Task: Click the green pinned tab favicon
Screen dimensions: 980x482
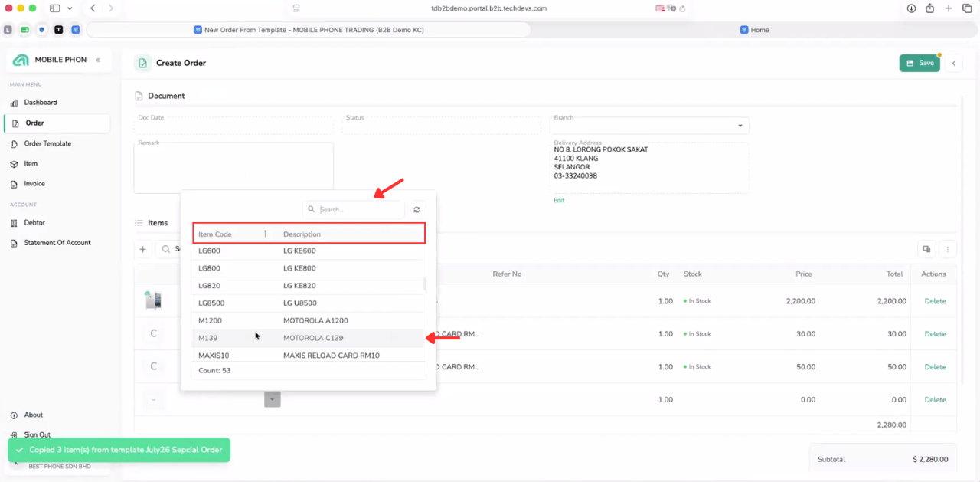Action: click(24, 30)
